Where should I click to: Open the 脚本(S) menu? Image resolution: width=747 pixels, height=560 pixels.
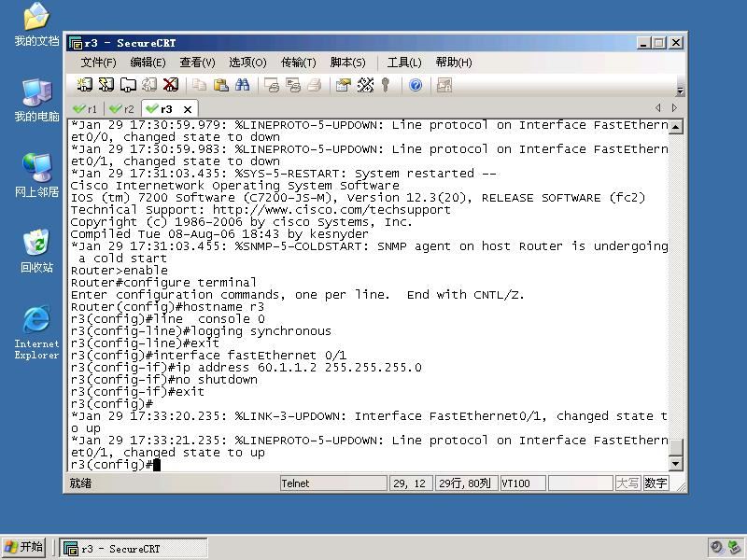347,63
